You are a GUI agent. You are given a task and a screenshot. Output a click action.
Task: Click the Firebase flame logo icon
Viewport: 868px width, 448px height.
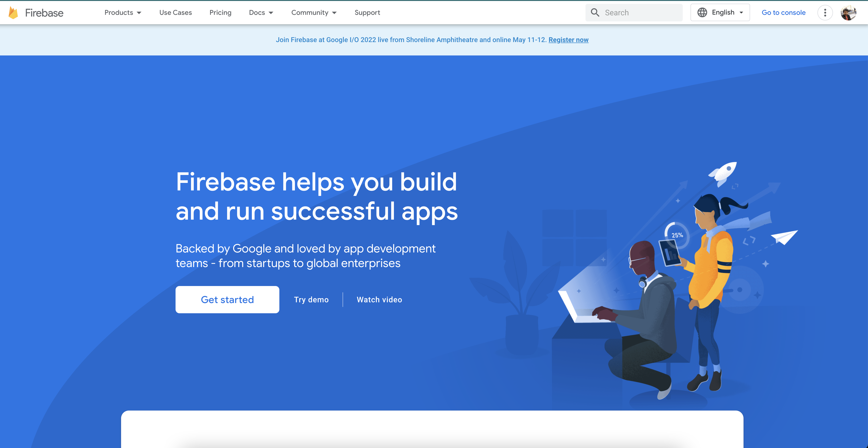[x=13, y=12]
